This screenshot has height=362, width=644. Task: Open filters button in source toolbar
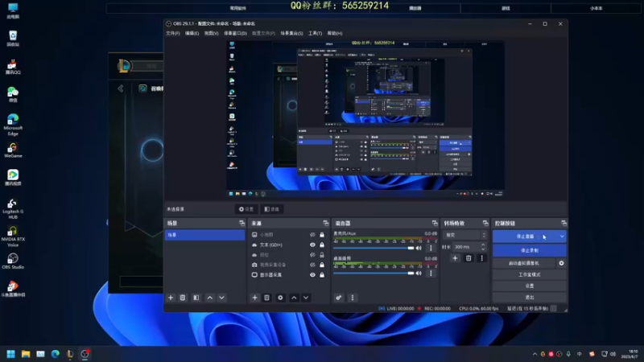tap(271, 209)
